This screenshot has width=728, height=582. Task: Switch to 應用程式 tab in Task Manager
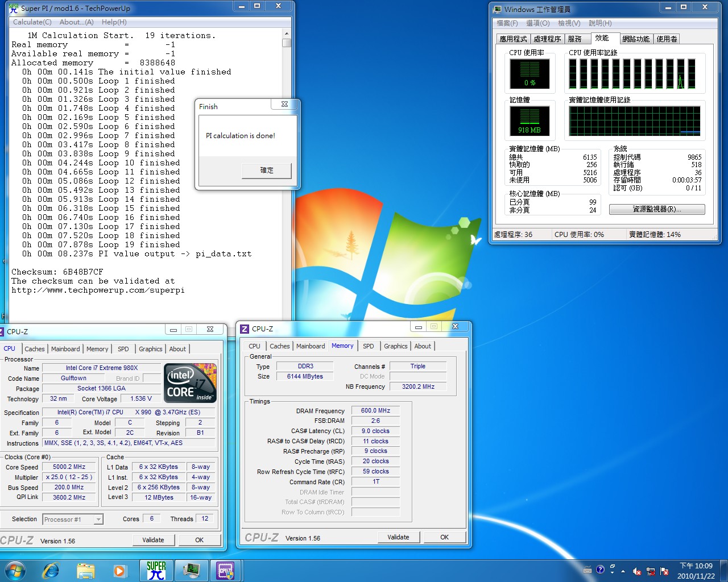click(x=513, y=39)
